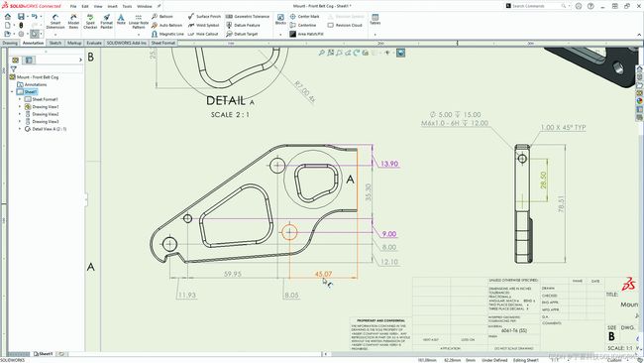644x363 pixels.
Task: Switch to the Sketch ribbon tab
Action: tap(55, 43)
